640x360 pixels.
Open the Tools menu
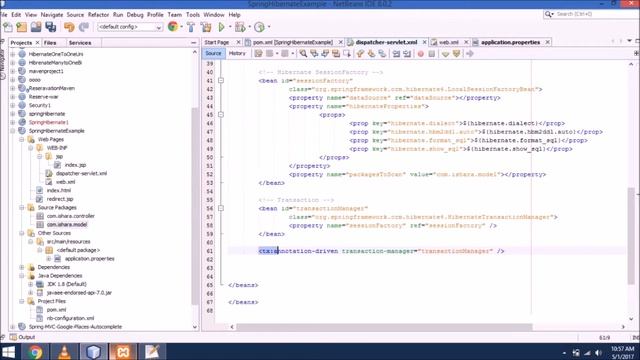193,15
